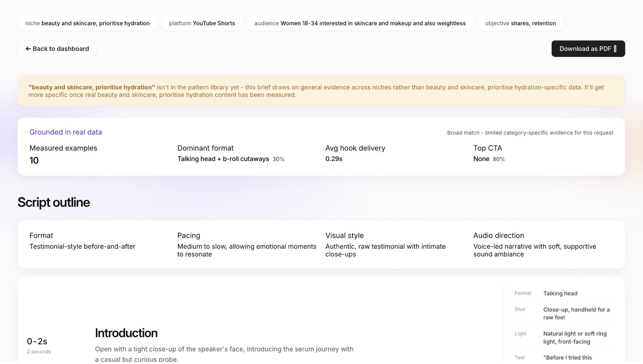Viewport: 643px width, 364px height.
Task: Click Close-up, handheld for a raw feel
Action: (x=577, y=313)
